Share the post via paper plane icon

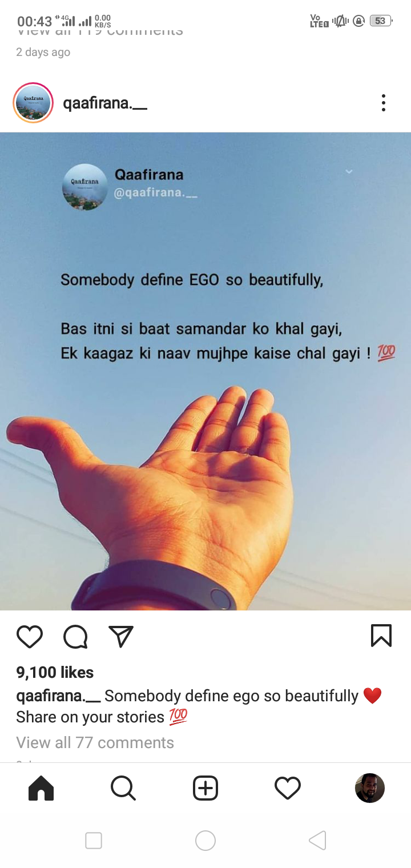point(121,636)
